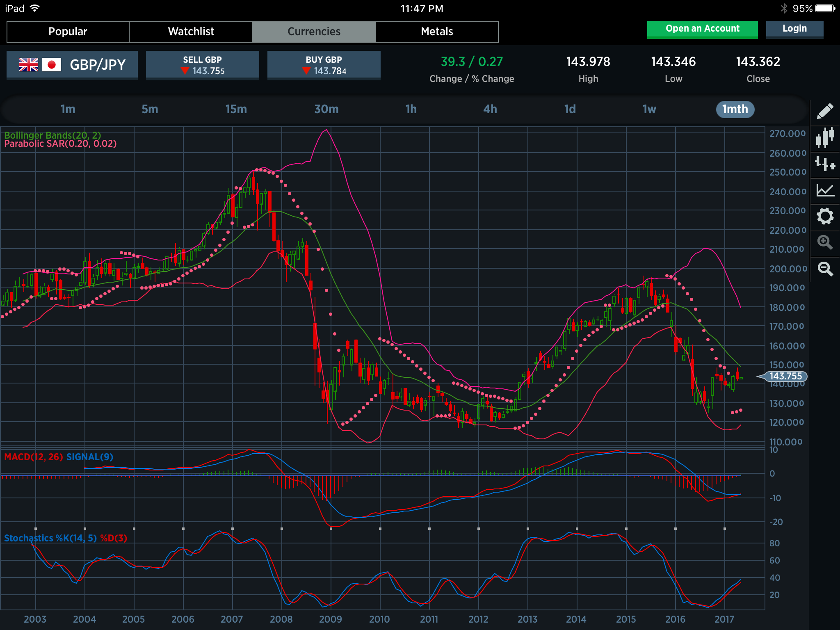The image size is (840, 630).
Task: Switch to the Watchlist tab
Action: point(191,32)
